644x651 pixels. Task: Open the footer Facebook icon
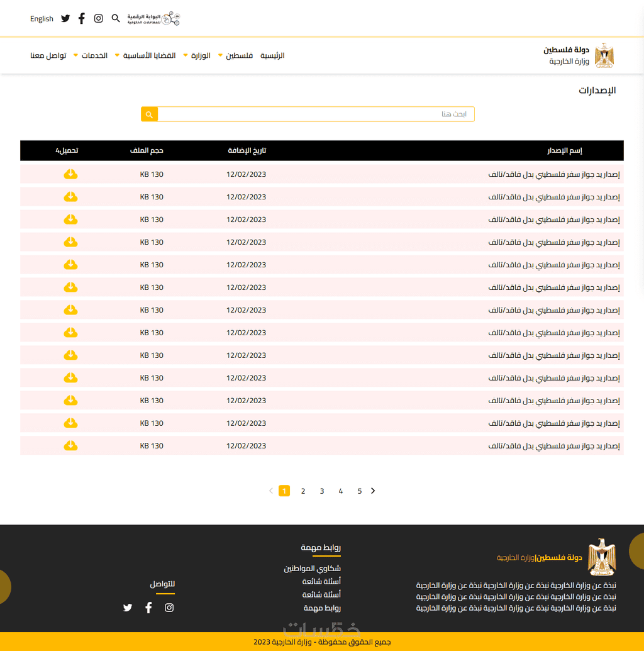148,608
